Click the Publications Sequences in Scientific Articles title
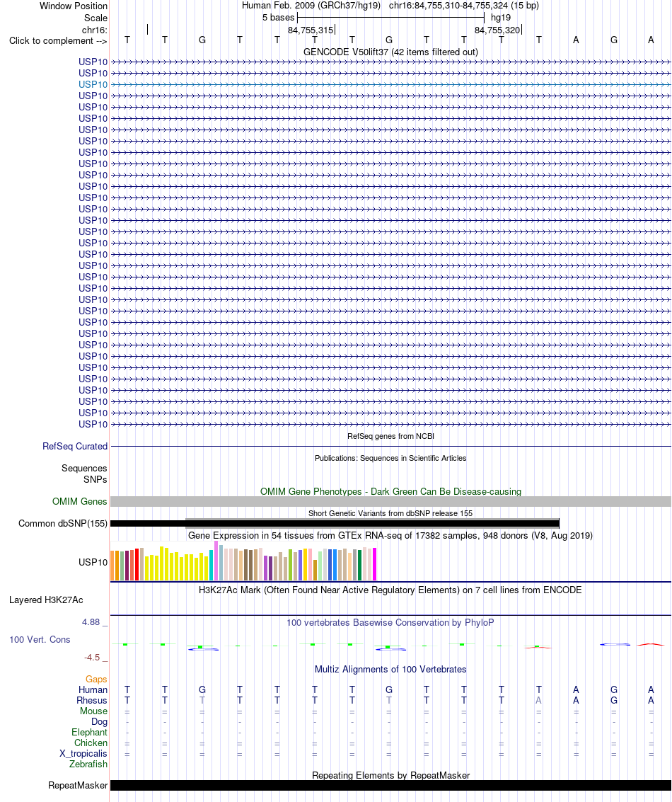 [390, 458]
